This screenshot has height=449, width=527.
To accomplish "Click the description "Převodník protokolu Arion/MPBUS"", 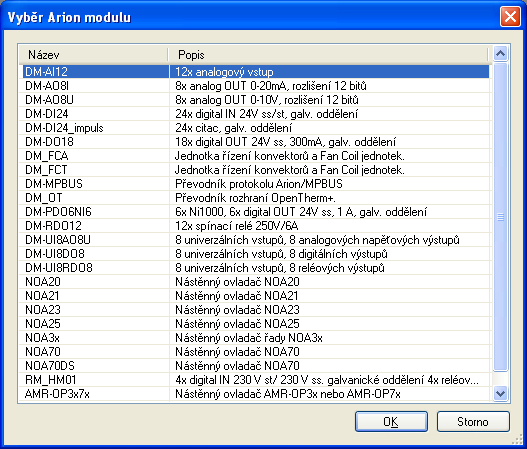I will click(x=259, y=184).
